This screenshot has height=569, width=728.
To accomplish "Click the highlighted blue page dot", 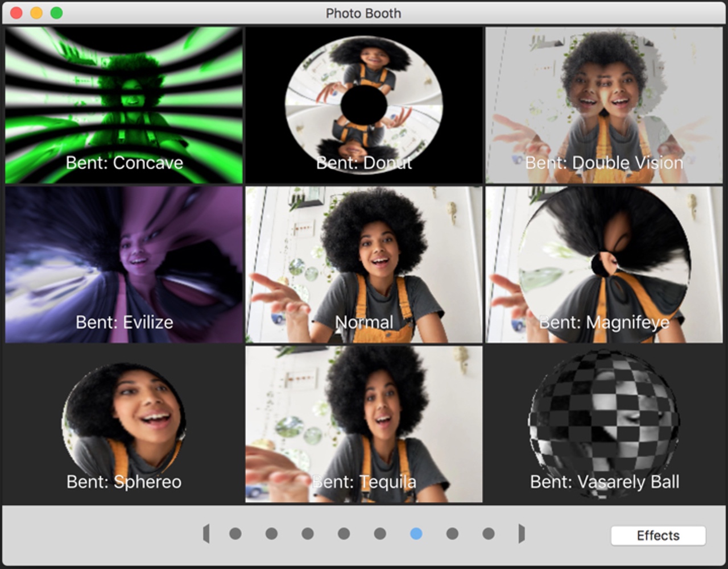I will 416,534.
